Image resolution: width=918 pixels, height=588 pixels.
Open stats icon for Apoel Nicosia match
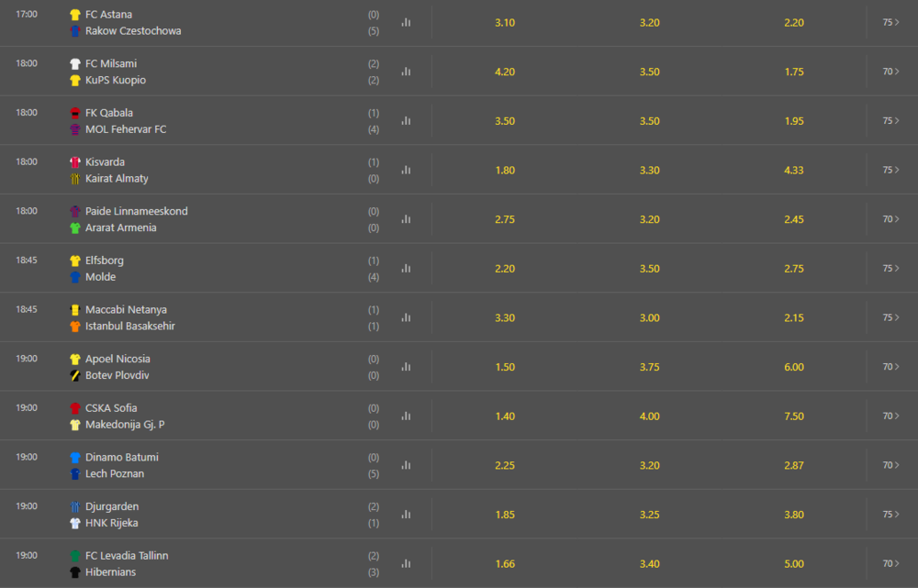406,366
